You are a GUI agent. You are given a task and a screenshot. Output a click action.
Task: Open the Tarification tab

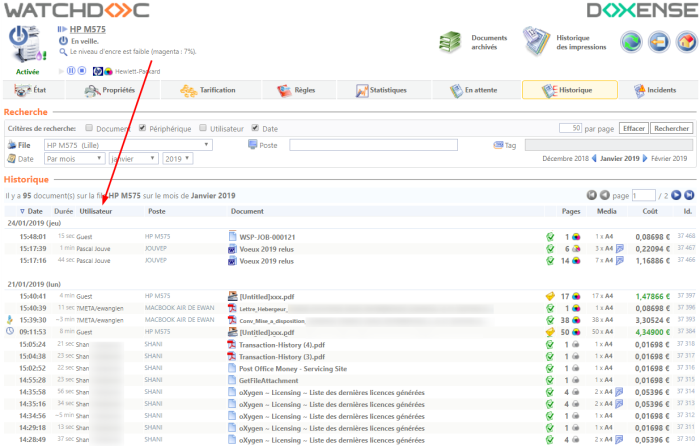coord(208,90)
